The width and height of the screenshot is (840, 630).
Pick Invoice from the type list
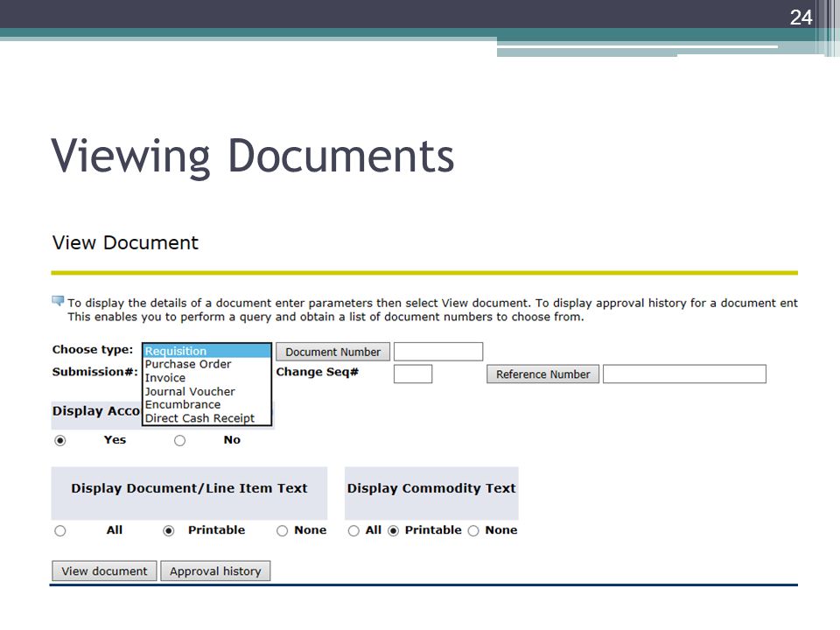[206, 378]
